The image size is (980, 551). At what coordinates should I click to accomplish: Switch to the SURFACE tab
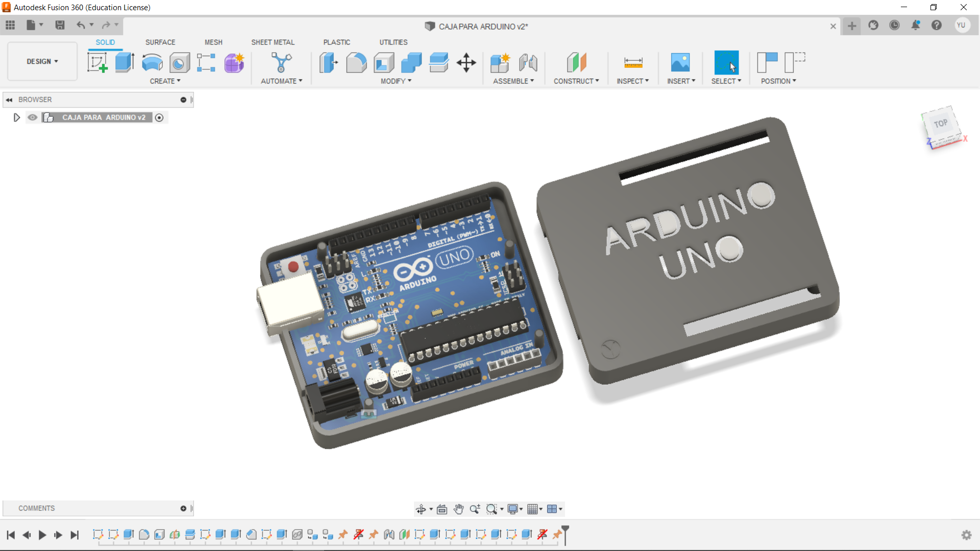160,42
